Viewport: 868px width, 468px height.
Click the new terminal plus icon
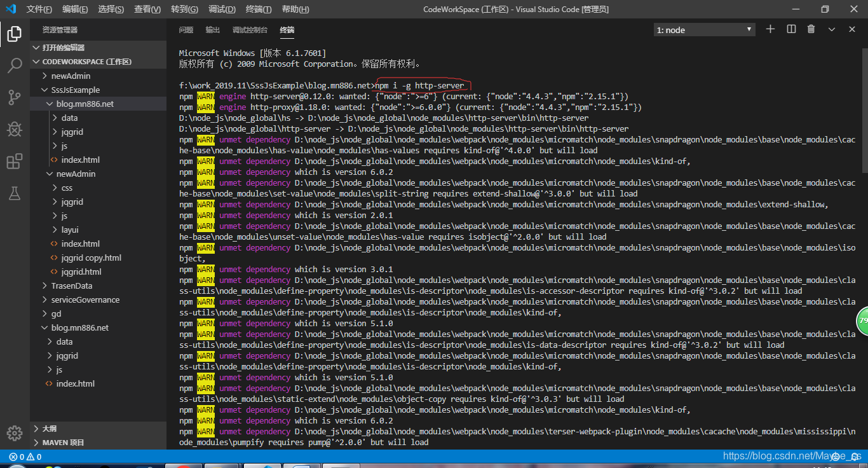click(x=770, y=29)
